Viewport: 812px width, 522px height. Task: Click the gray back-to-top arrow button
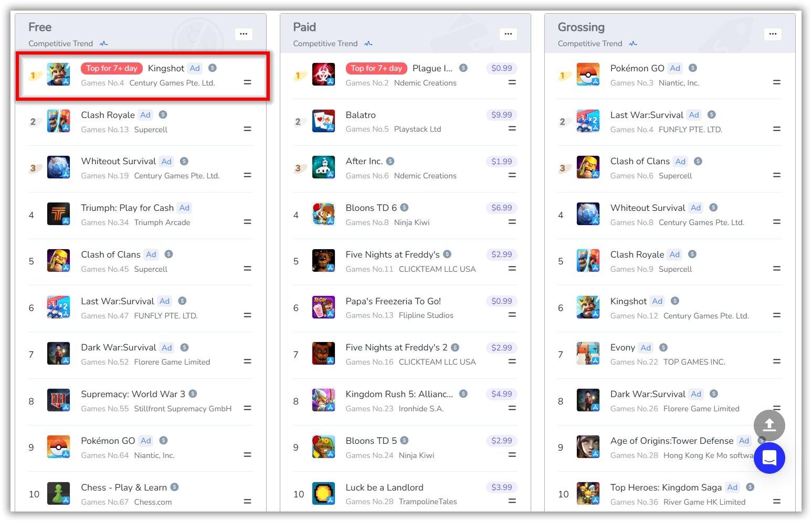pyautogui.click(x=769, y=425)
